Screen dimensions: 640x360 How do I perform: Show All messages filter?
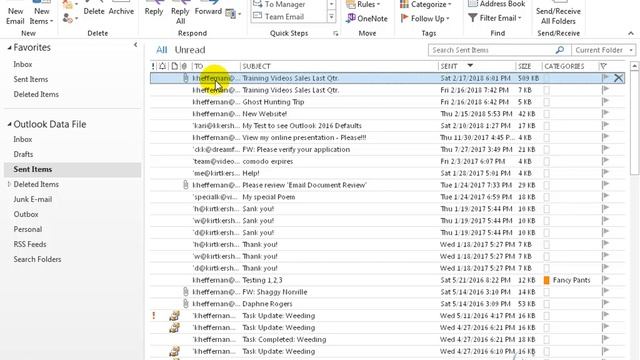161,50
